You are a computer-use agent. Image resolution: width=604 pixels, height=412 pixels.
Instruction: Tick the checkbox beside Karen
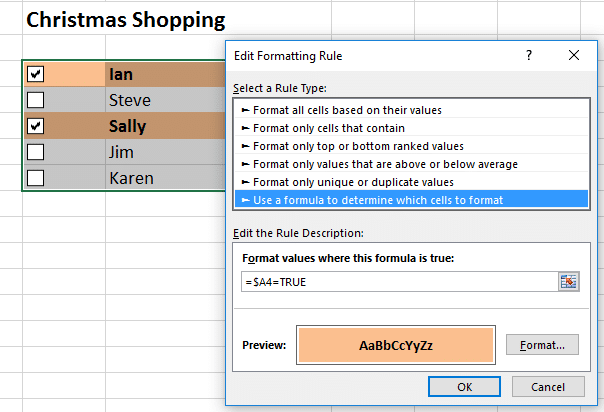coord(36,178)
